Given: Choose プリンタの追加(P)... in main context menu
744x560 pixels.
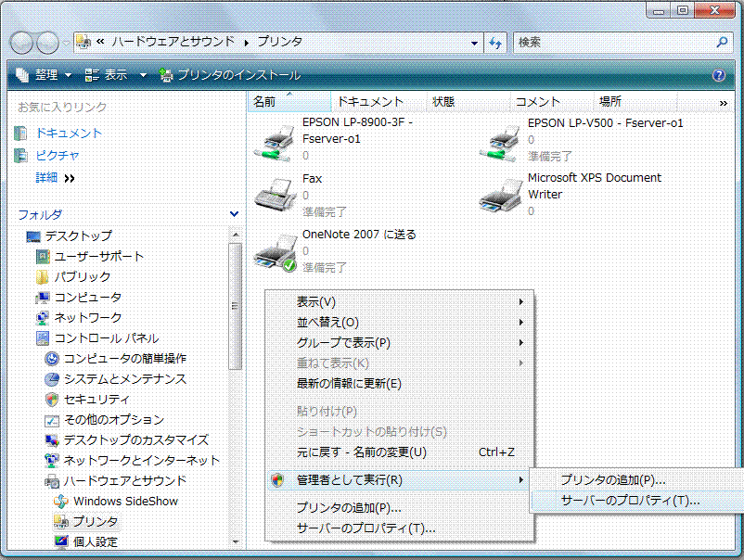Looking at the screenshot, I should click(399, 508).
